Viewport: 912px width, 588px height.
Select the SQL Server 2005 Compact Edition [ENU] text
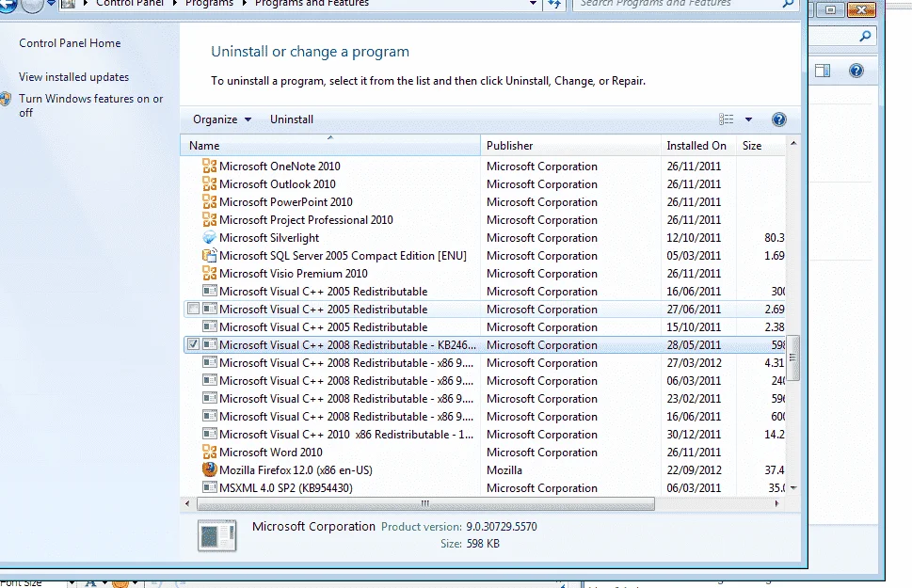point(343,256)
